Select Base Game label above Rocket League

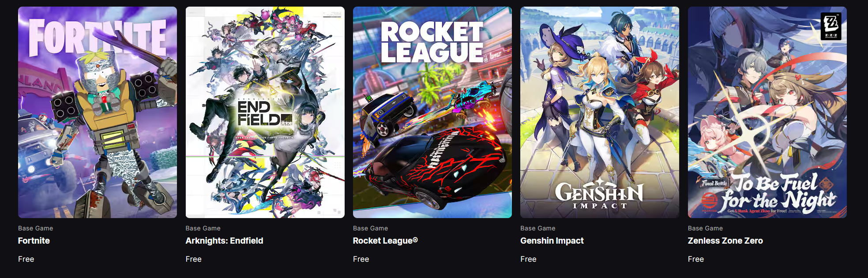click(x=371, y=228)
